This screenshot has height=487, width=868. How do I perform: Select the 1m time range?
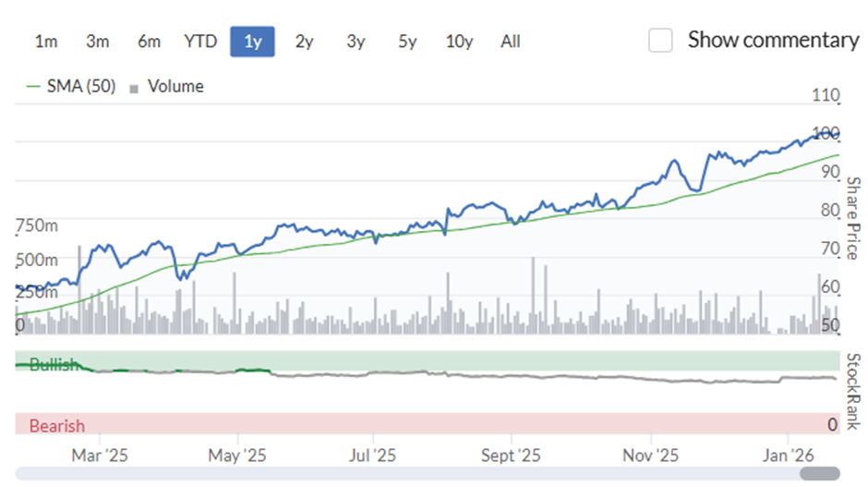tap(46, 42)
